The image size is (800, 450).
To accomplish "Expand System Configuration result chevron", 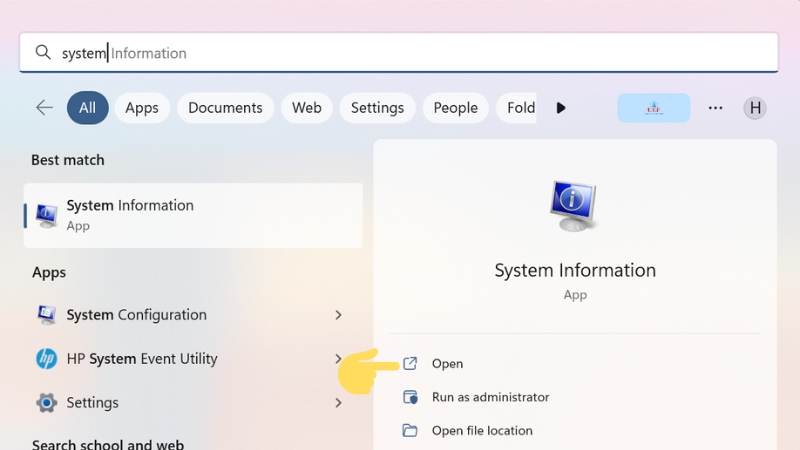I will point(338,315).
